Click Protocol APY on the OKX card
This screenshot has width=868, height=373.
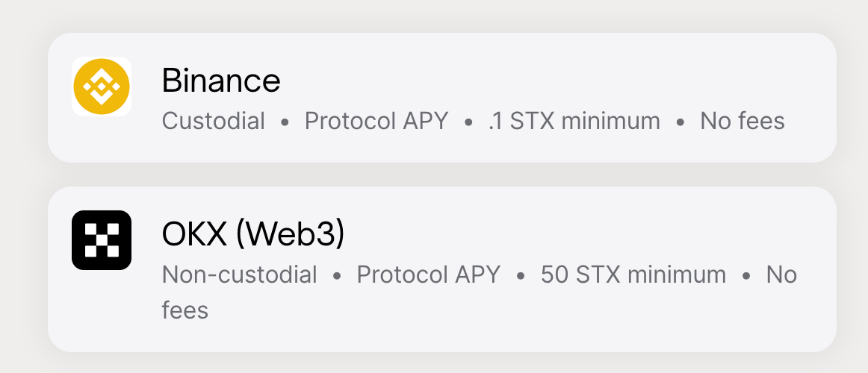[x=428, y=275]
